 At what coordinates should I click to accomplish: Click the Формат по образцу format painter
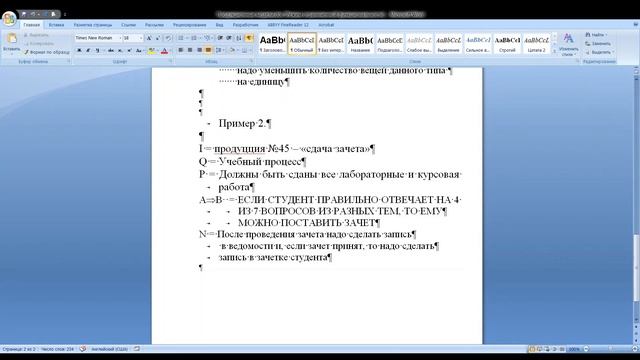point(46,52)
